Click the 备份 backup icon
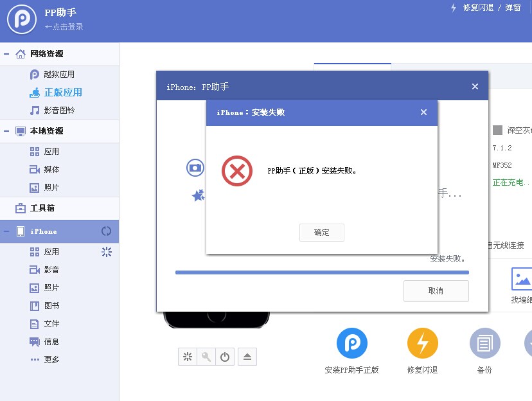Viewport: 532px width, 401px height. click(485, 343)
